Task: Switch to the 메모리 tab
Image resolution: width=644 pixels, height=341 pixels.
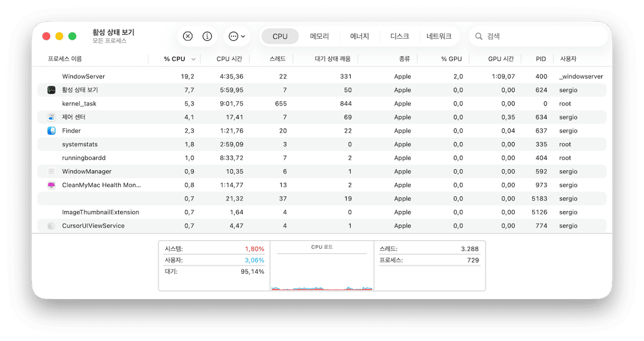Action: 320,36
